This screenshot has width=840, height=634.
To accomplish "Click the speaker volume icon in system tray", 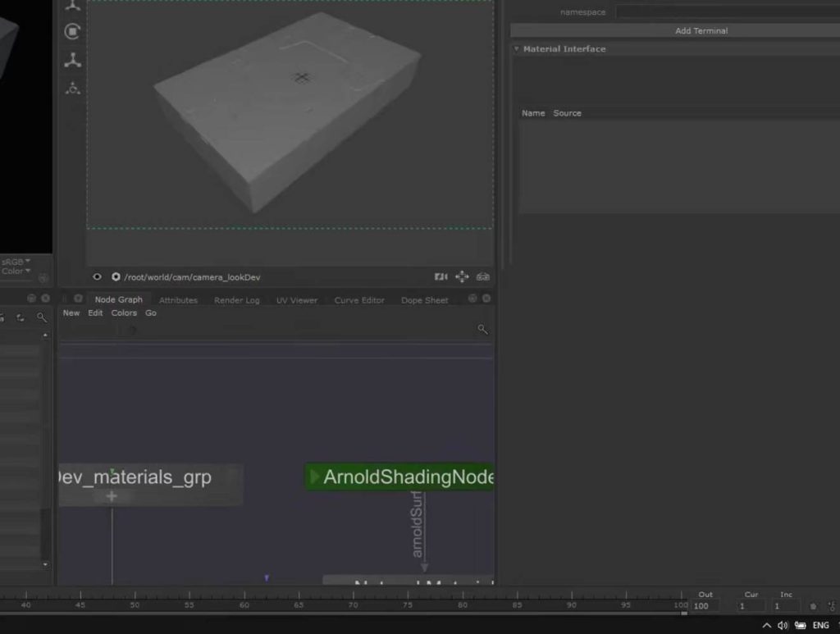I will tap(783, 625).
